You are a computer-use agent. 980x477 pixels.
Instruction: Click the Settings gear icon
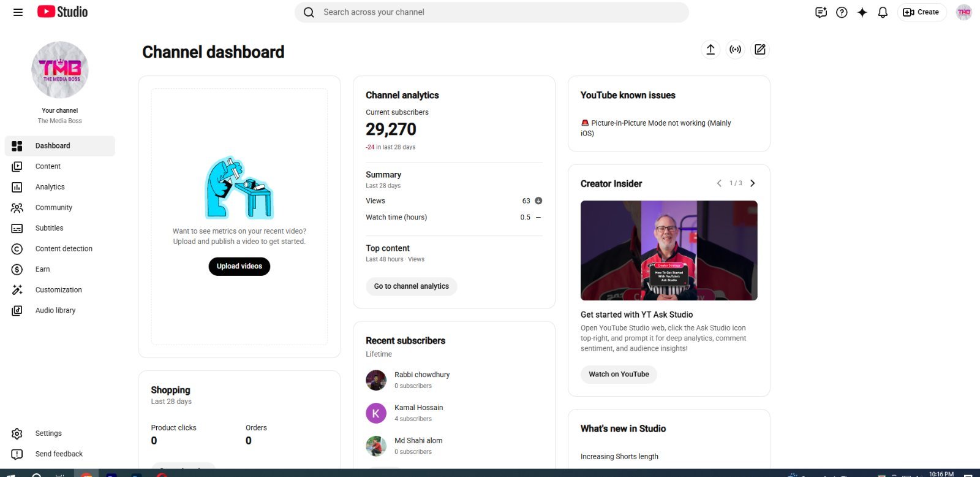[17, 433]
